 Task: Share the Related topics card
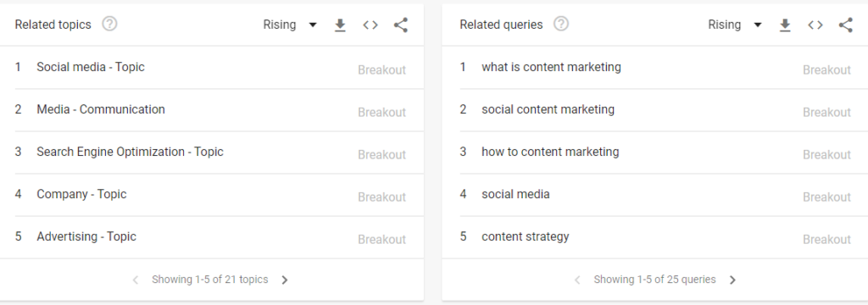pyautogui.click(x=401, y=25)
